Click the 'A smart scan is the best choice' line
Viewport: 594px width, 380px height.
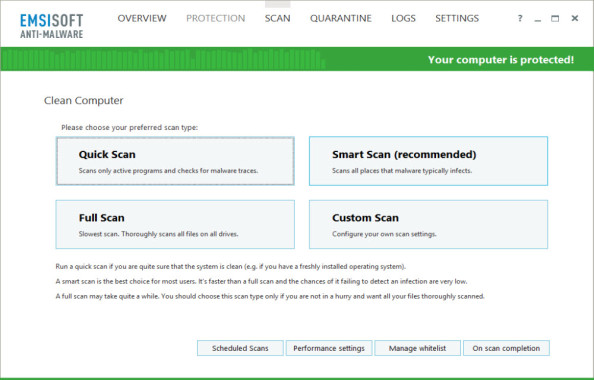261,281
